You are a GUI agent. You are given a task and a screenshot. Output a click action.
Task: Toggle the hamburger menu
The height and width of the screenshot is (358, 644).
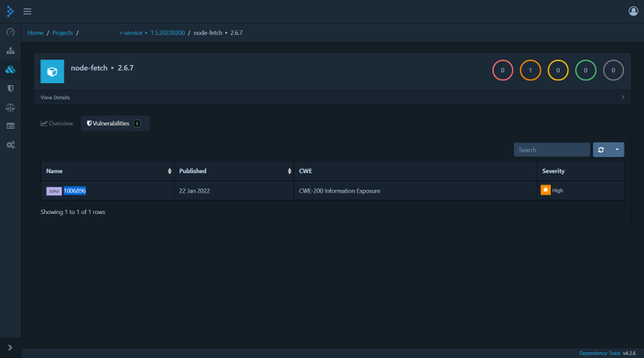coord(27,11)
